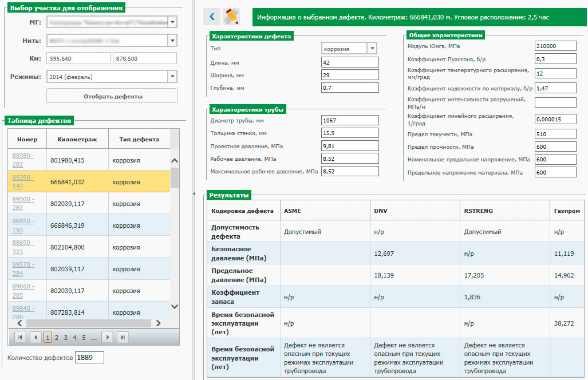Click the end Км field 878,500
This screenshot has height=380, width=588.
coord(145,58)
